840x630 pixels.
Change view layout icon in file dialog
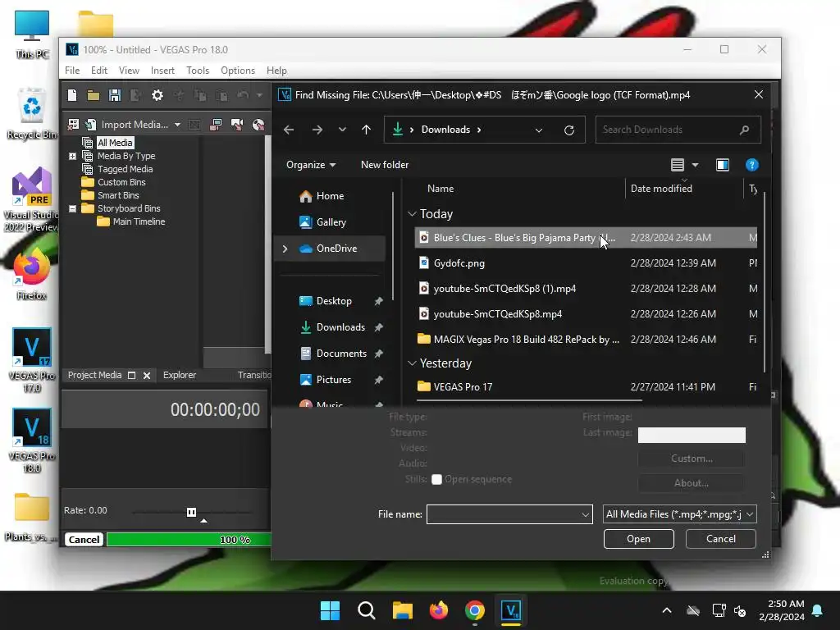tap(678, 165)
